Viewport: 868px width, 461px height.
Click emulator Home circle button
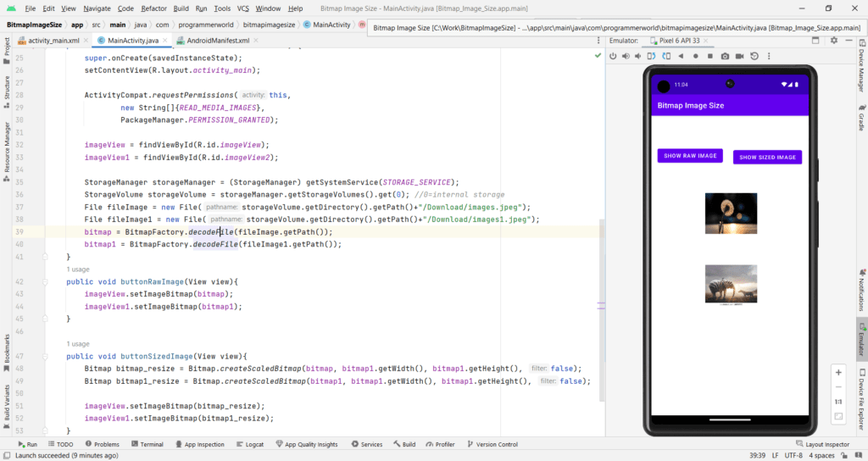click(x=696, y=56)
